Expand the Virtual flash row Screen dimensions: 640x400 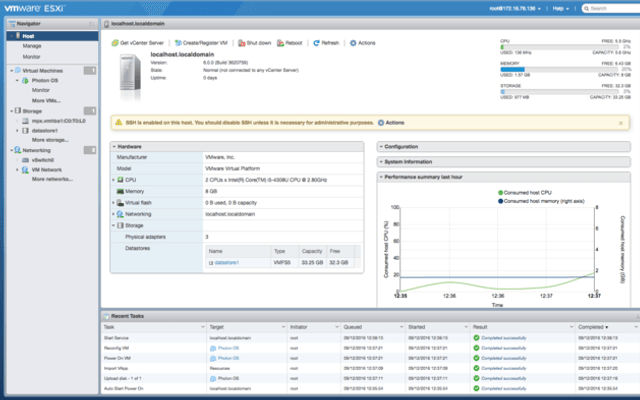click(x=113, y=202)
